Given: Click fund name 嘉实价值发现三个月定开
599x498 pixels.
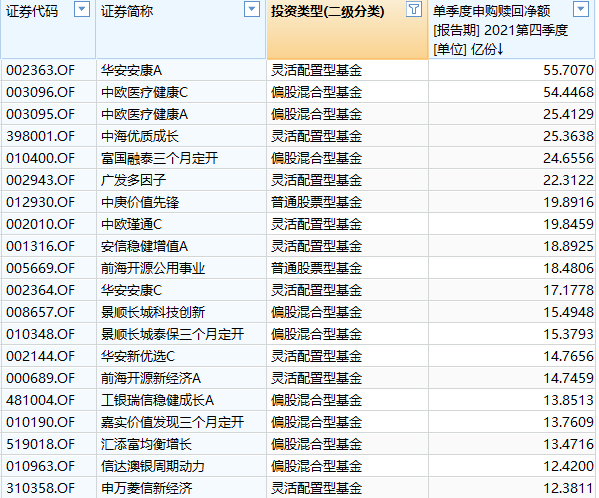Looking at the screenshot, I should tap(172, 422).
